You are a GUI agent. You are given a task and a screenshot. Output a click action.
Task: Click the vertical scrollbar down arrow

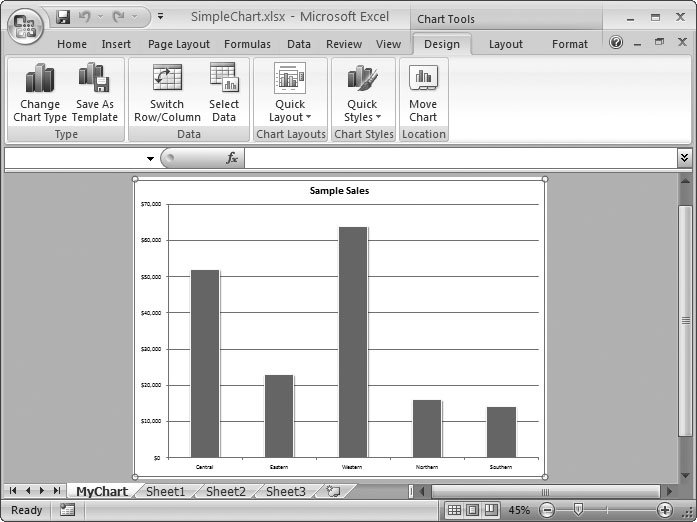[685, 475]
